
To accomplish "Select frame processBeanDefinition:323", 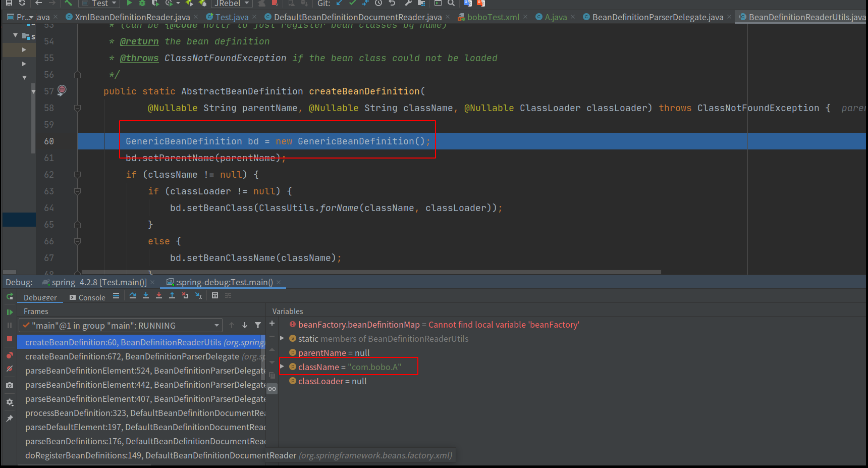I will pyautogui.click(x=142, y=413).
